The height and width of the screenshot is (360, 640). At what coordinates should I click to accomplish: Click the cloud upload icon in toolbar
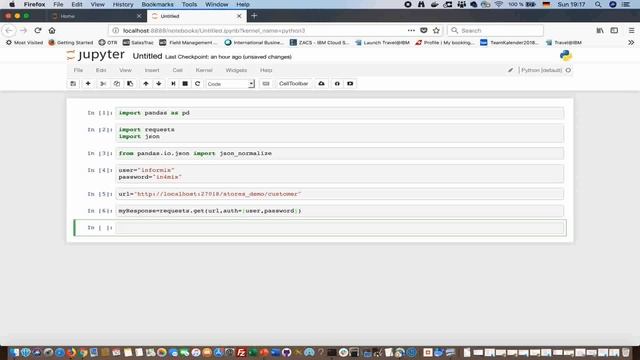[x=322, y=84]
